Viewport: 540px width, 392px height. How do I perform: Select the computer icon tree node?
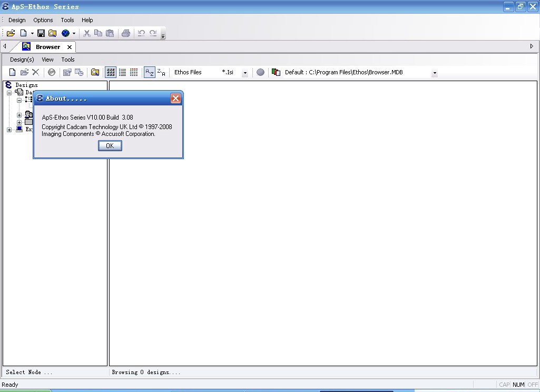pyautogui.click(x=19, y=129)
